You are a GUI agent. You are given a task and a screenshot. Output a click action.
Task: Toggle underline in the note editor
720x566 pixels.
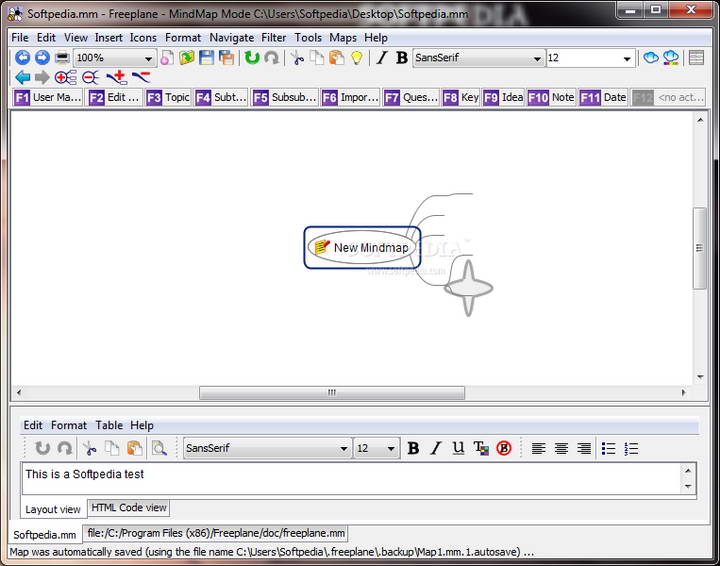458,448
